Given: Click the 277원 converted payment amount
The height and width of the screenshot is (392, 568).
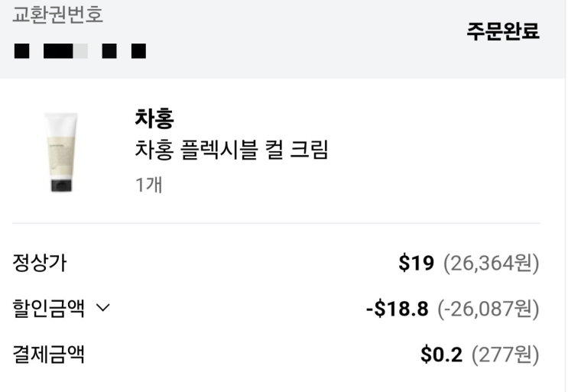Looking at the screenshot, I should coord(505,355).
